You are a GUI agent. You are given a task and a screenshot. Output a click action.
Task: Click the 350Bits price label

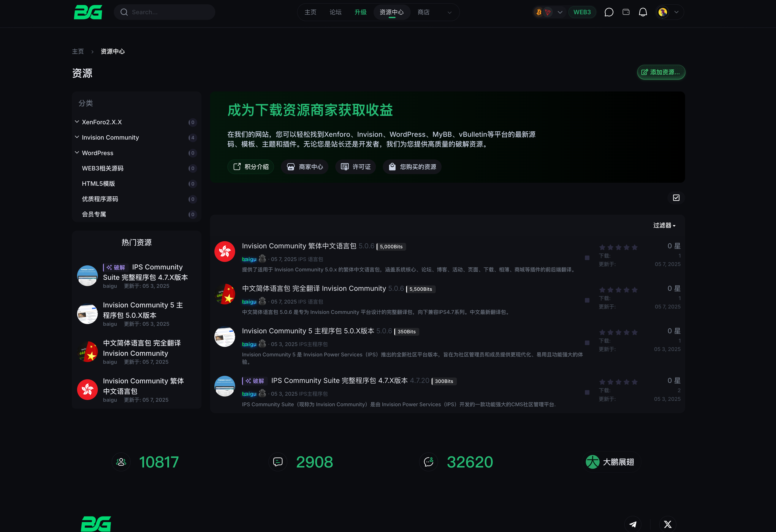(406, 332)
